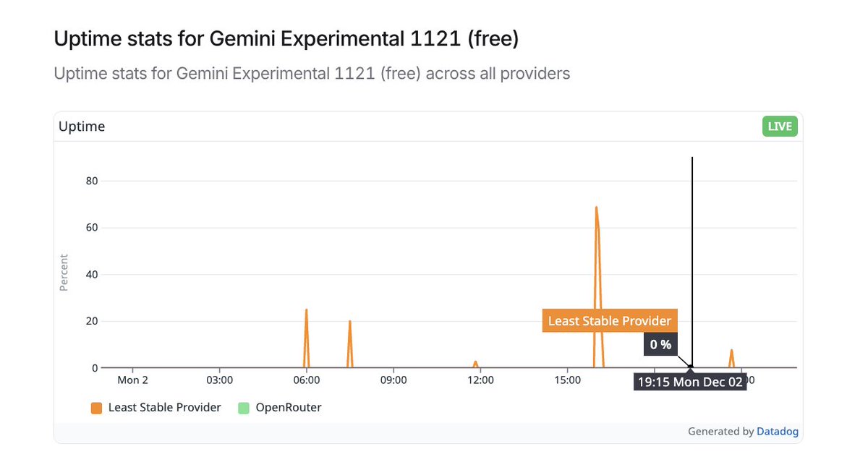Click the Mon 2 x-axis label
Viewport: 868px width, 462px height.
tap(133, 380)
